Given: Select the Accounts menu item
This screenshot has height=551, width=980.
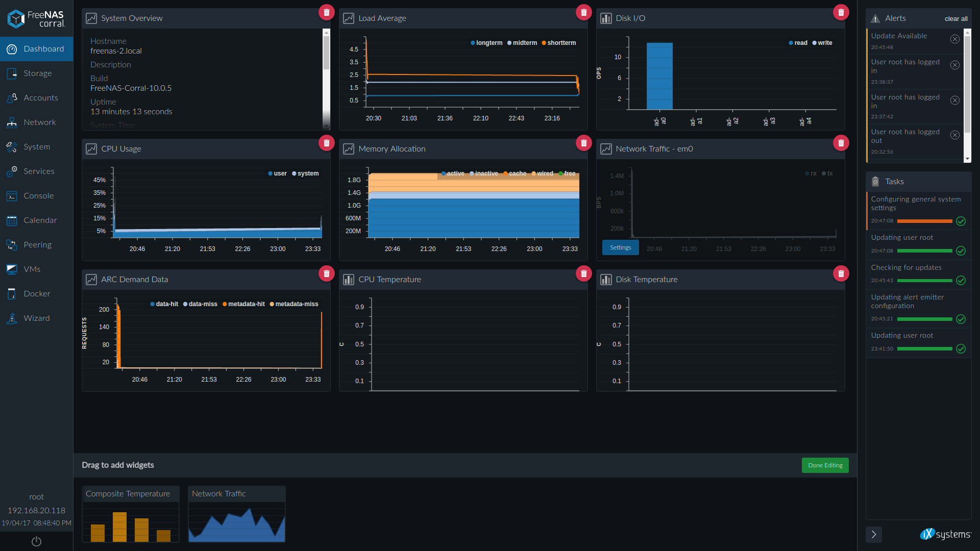Looking at the screenshot, I should 37,97.
